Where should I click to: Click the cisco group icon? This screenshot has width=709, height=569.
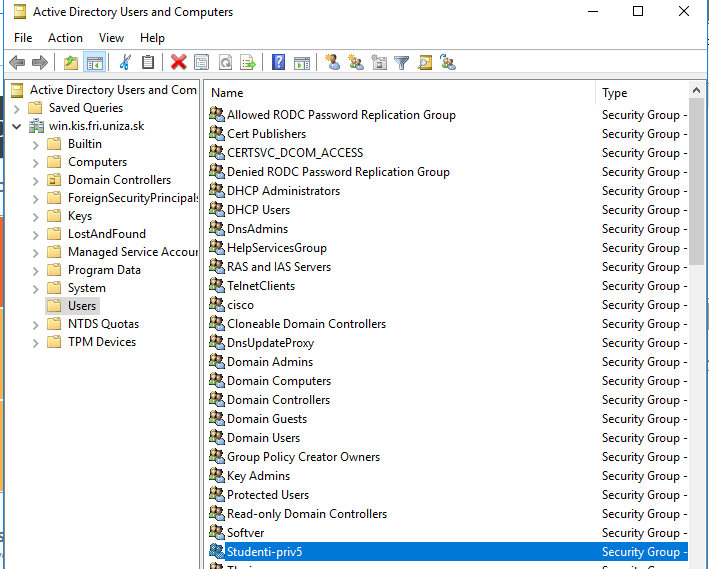(217, 304)
